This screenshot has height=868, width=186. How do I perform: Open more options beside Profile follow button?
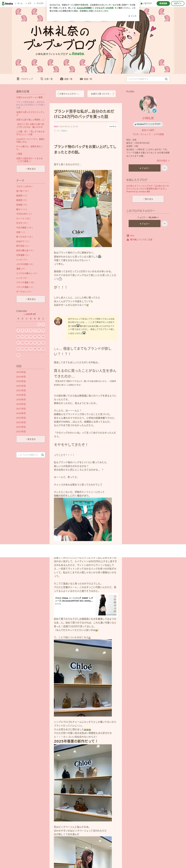[164, 168]
